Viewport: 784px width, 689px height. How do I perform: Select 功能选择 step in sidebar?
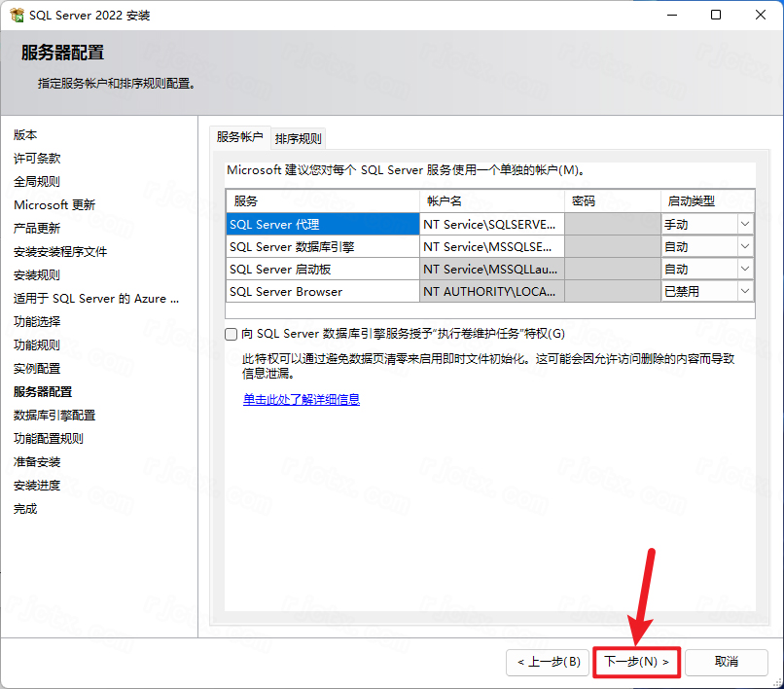coord(37,322)
